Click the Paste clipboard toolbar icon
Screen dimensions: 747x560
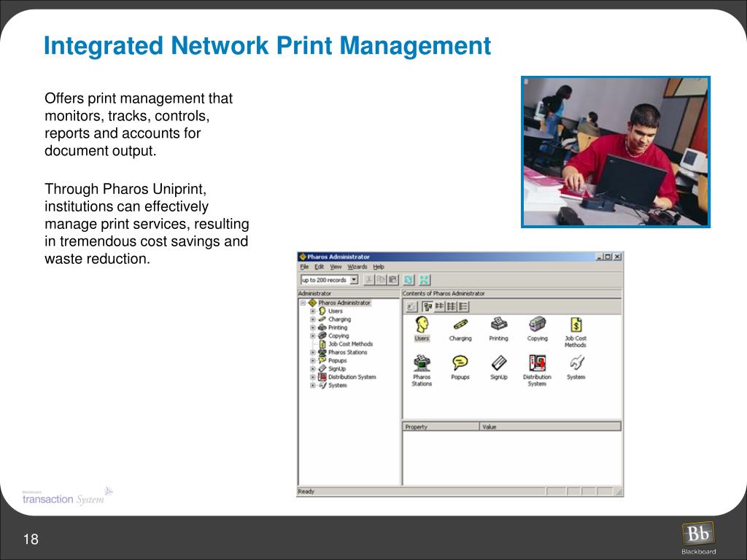pyautogui.click(x=392, y=280)
